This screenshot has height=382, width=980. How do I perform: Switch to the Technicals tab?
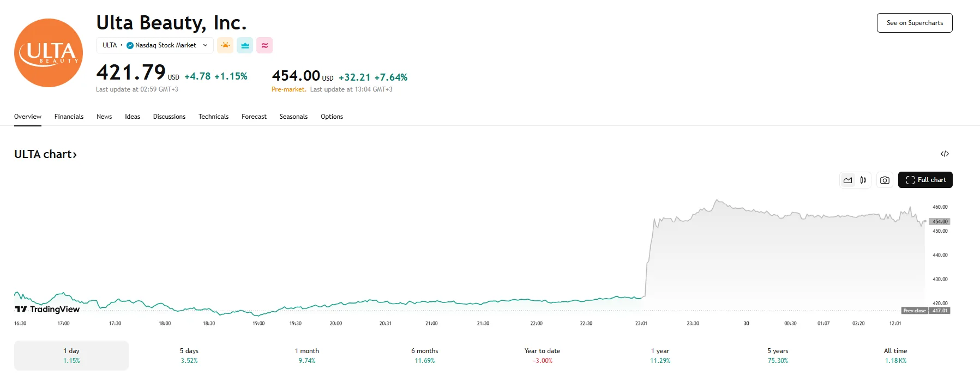click(213, 117)
